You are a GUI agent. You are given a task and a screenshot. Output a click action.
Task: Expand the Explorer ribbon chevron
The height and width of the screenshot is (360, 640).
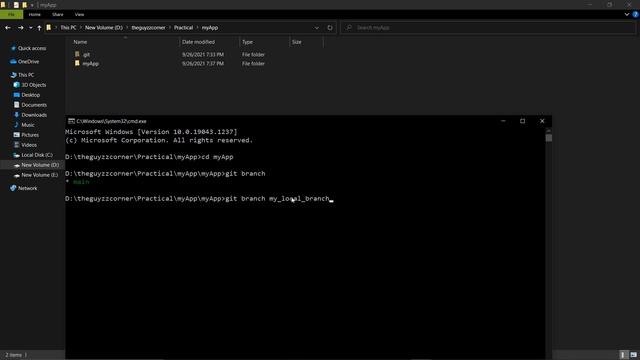(x=627, y=14)
